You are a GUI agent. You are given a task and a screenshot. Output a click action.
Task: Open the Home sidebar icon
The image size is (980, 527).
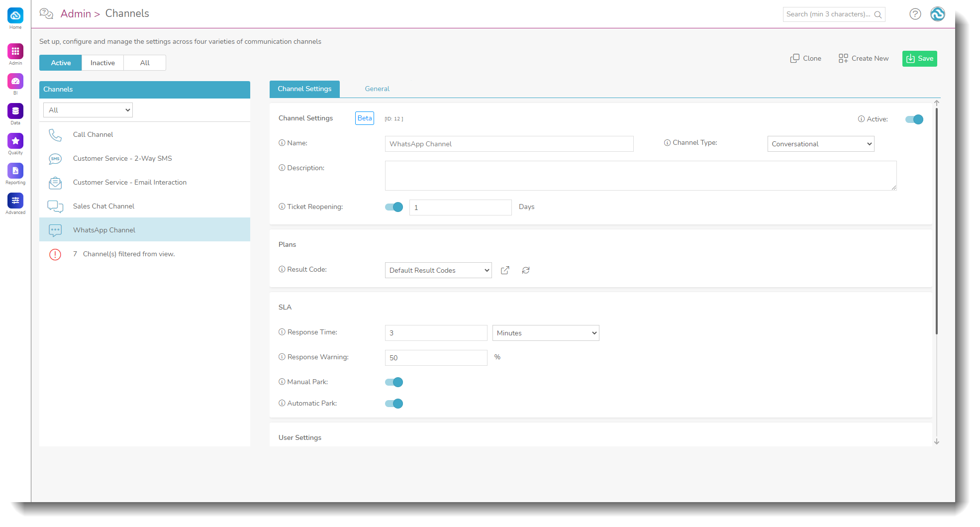[x=15, y=15]
